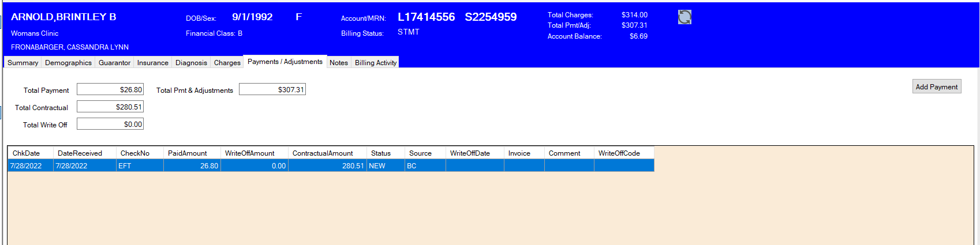The height and width of the screenshot is (245, 980).
Task: Open the Summary tab
Action: pyautogui.click(x=23, y=62)
